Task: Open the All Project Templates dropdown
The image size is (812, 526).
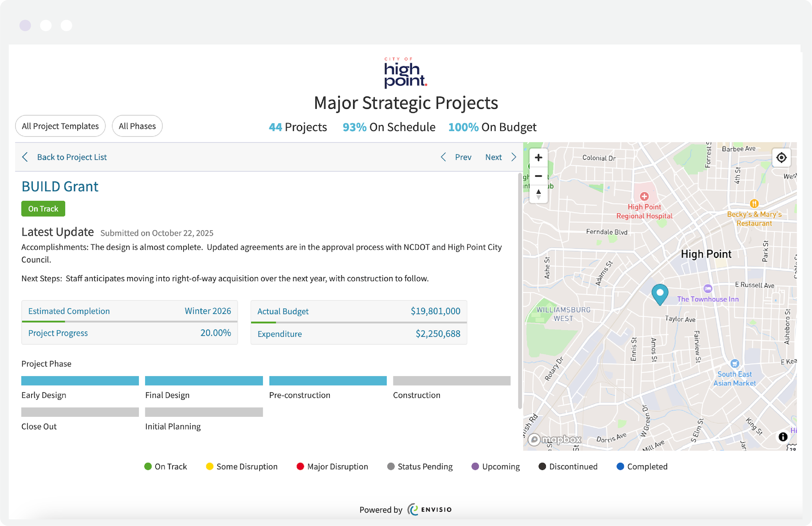Action: 60,126
